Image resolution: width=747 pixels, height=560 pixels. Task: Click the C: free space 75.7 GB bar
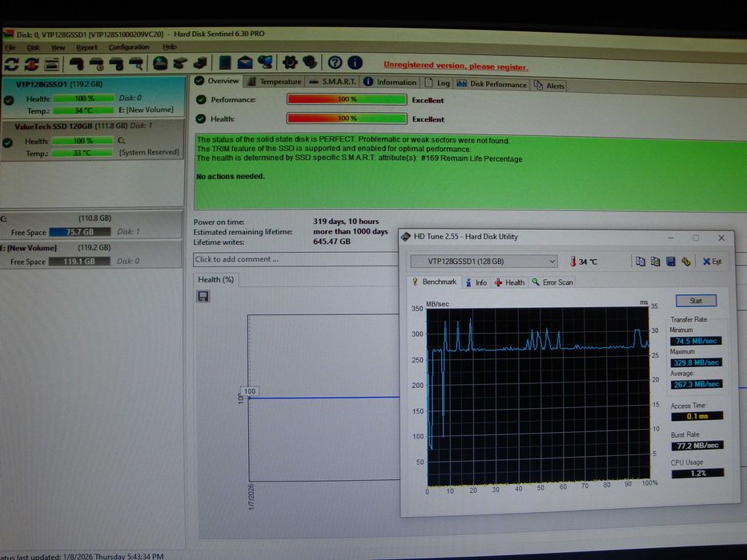[79, 232]
